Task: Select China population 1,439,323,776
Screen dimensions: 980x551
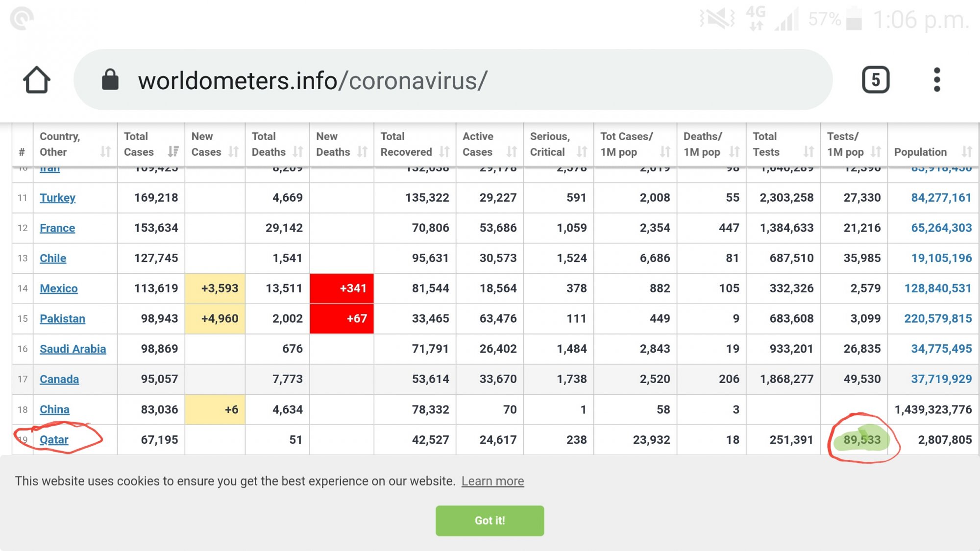Action: [933, 409]
